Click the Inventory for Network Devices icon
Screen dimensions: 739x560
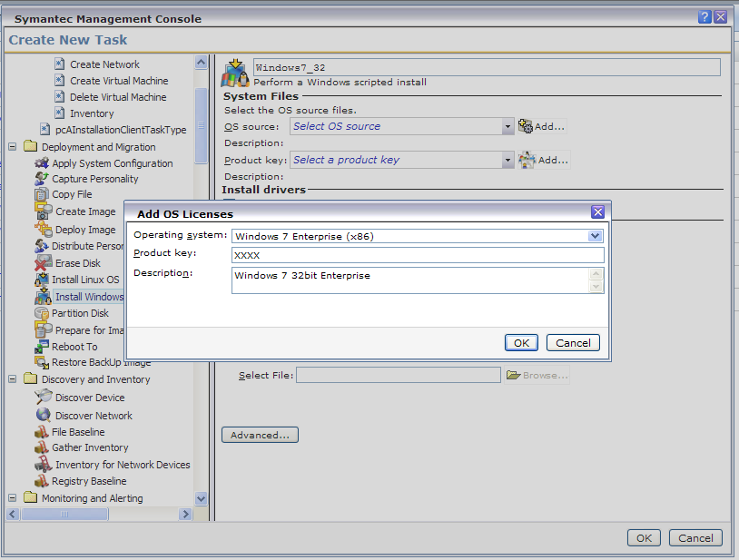click(x=44, y=465)
